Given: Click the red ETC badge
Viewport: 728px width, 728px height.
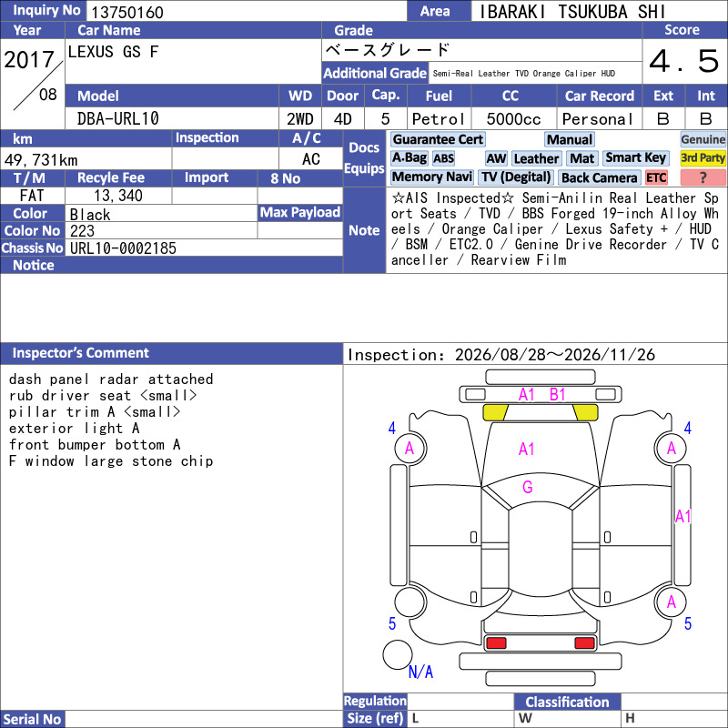Looking at the screenshot, I should pyautogui.click(x=656, y=177).
